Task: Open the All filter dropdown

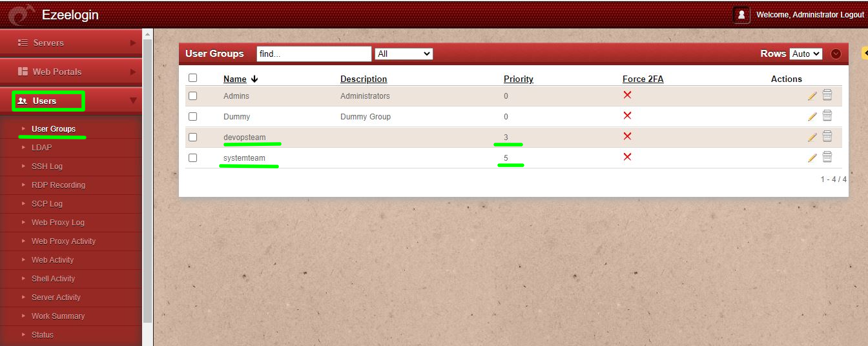Action: tap(404, 54)
